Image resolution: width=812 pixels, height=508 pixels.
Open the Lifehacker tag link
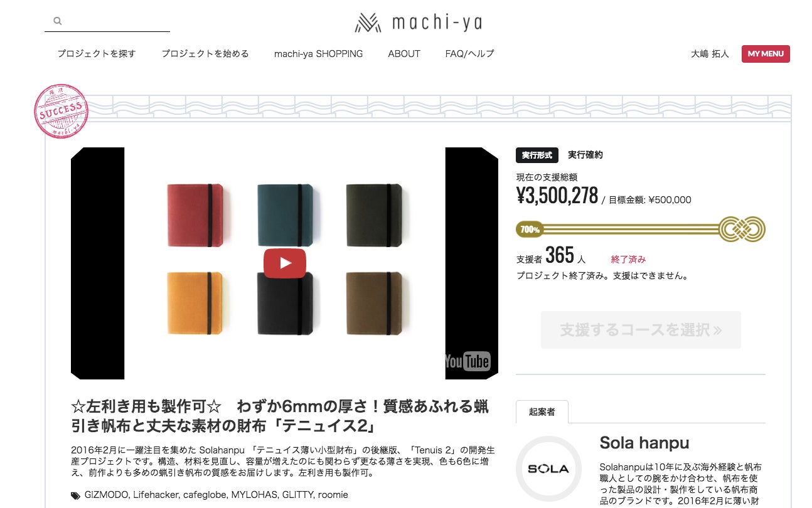click(155, 495)
